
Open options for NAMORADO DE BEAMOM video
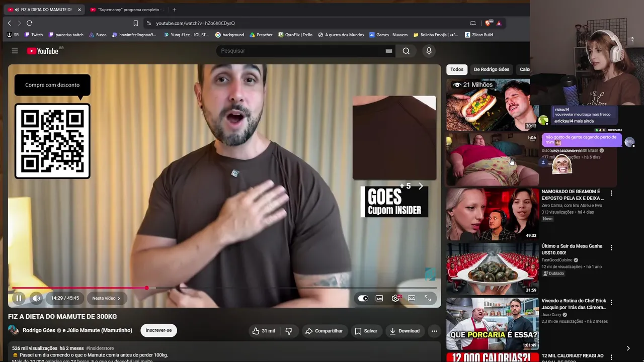tap(611, 193)
